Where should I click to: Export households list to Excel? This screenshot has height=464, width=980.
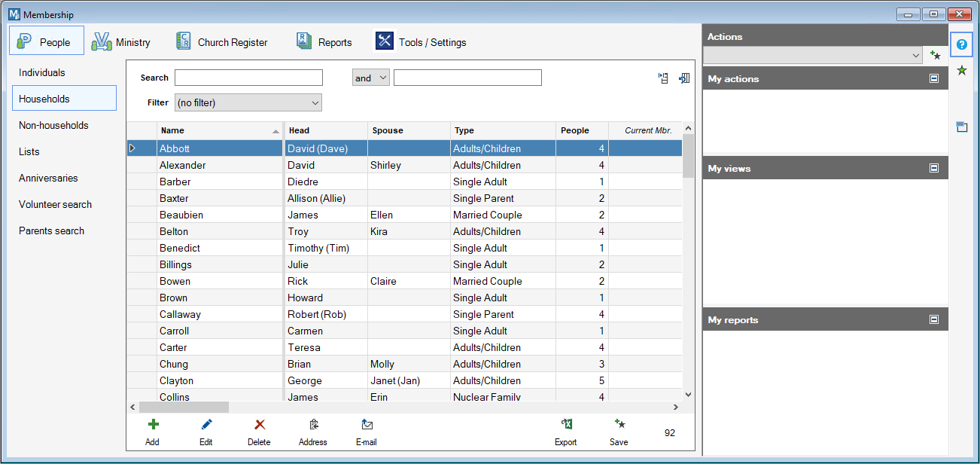pyautogui.click(x=566, y=425)
